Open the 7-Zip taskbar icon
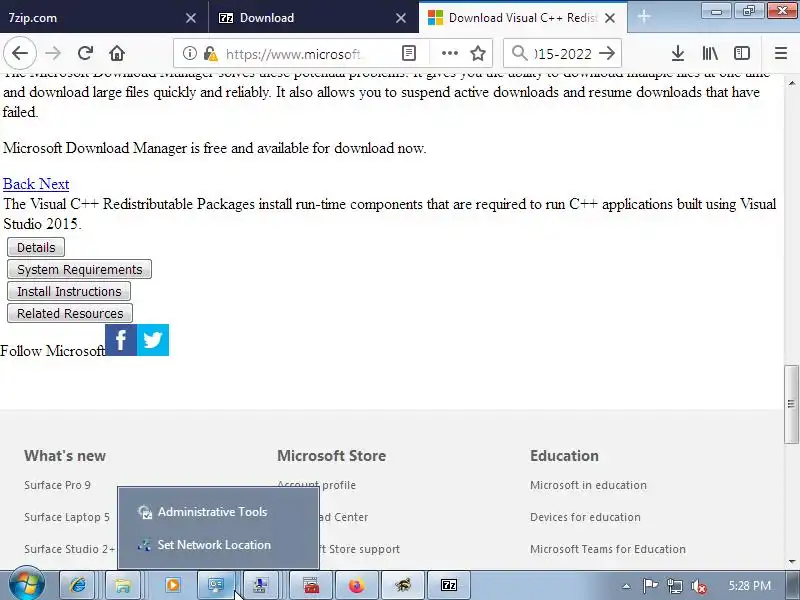Image resolution: width=800 pixels, height=600 pixels. (449, 585)
